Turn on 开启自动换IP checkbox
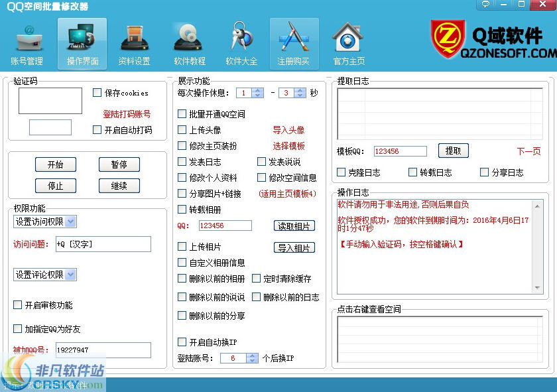This screenshot has width=557, height=392. coord(182,342)
